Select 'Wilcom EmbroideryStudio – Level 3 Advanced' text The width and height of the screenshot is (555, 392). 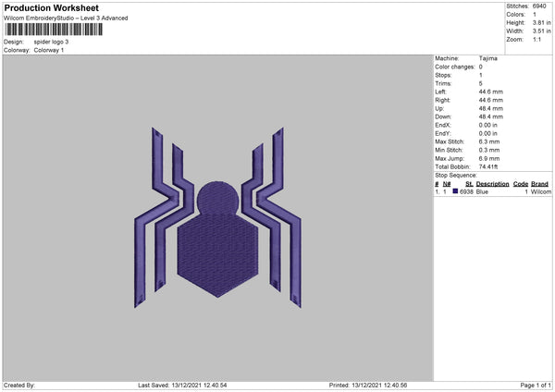coord(66,18)
